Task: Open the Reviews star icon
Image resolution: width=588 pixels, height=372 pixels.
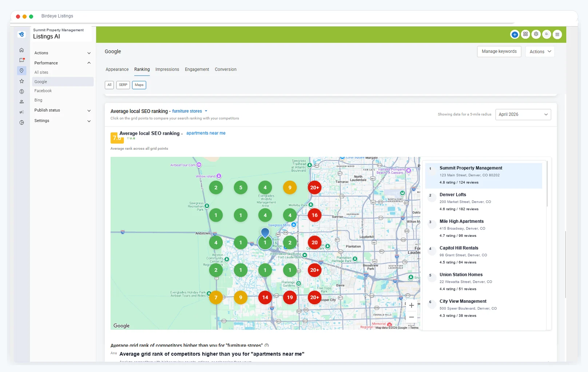Action: [21, 81]
